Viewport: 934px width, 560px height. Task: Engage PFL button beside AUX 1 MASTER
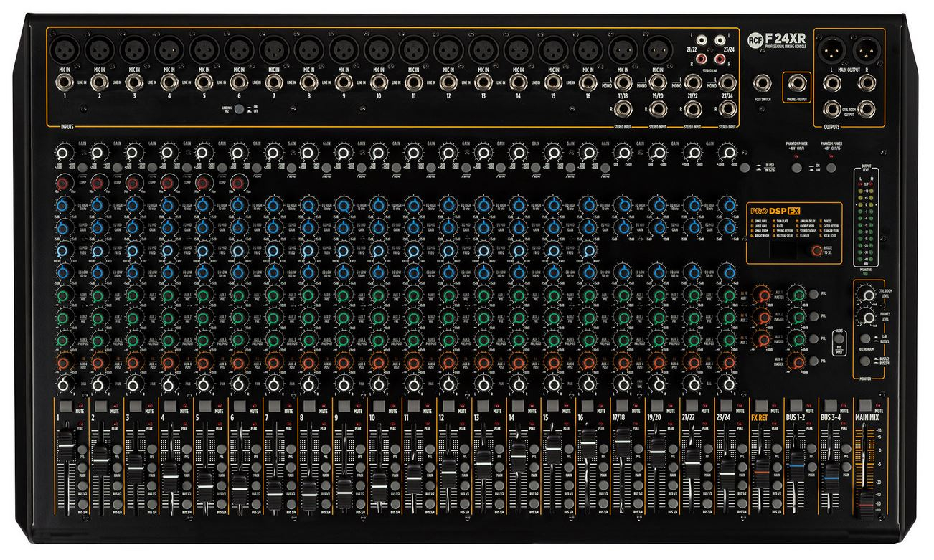[814, 295]
